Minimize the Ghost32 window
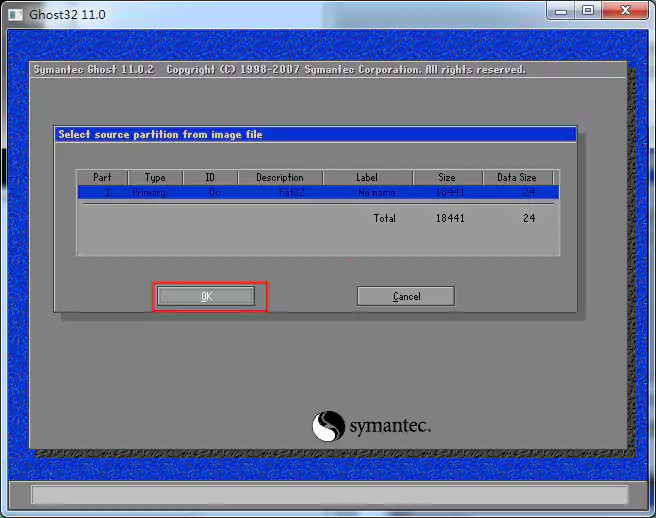The image size is (656, 518). [561, 11]
